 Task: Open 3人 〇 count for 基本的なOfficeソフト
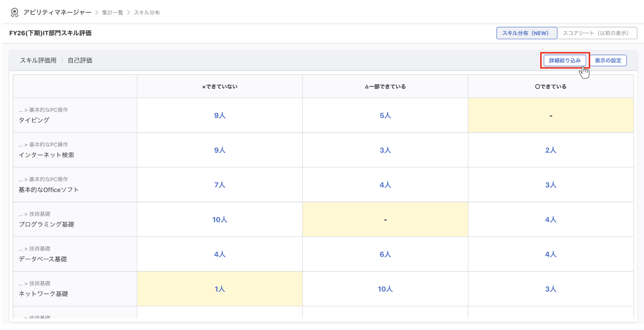click(551, 185)
